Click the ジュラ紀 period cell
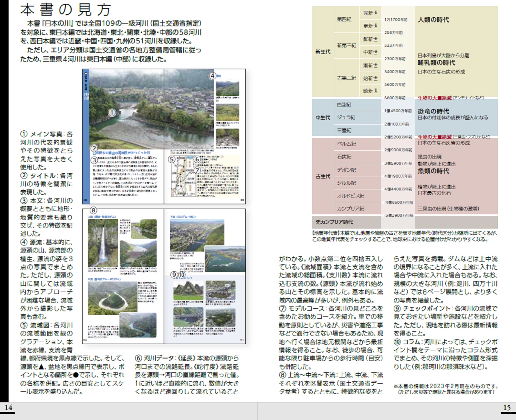This screenshot has height=420, width=516. coord(357,118)
